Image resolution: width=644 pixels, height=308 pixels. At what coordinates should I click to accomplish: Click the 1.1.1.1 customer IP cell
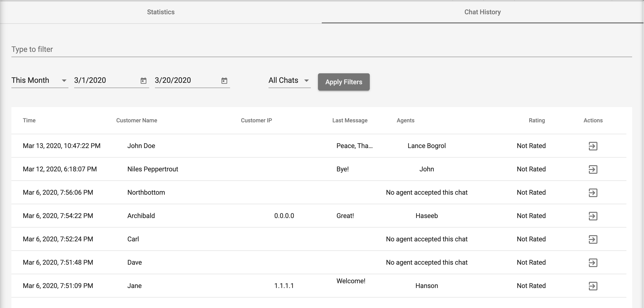(284, 285)
